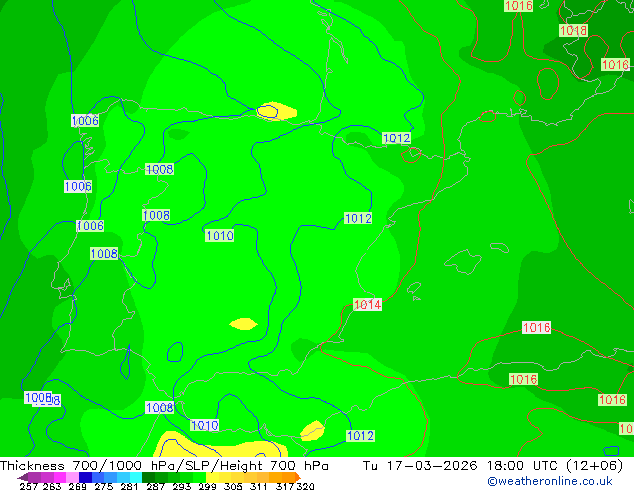Click the legend value 287
The height and width of the screenshot is (490, 634).
(x=155, y=486)
